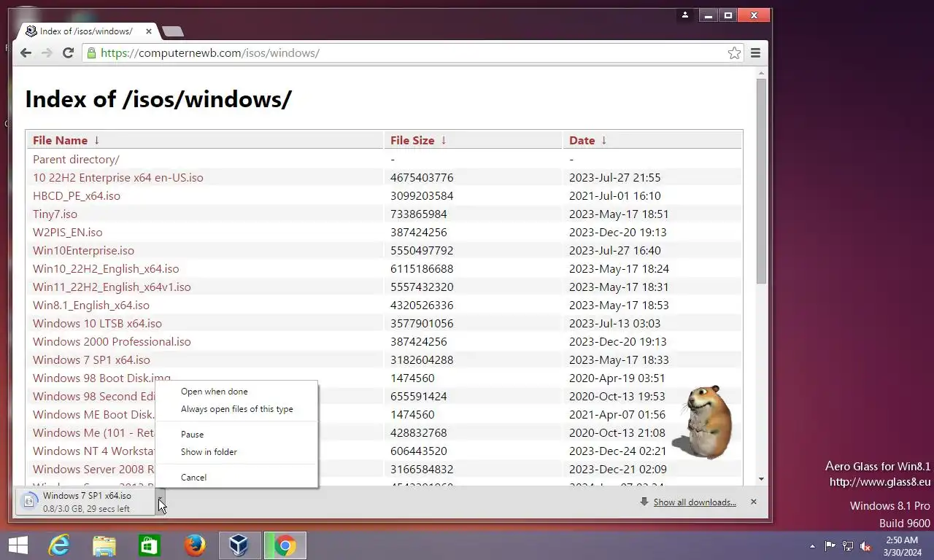934x560 pixels.
Task: Click the green padlock security icon
Action: coord(91,52)
